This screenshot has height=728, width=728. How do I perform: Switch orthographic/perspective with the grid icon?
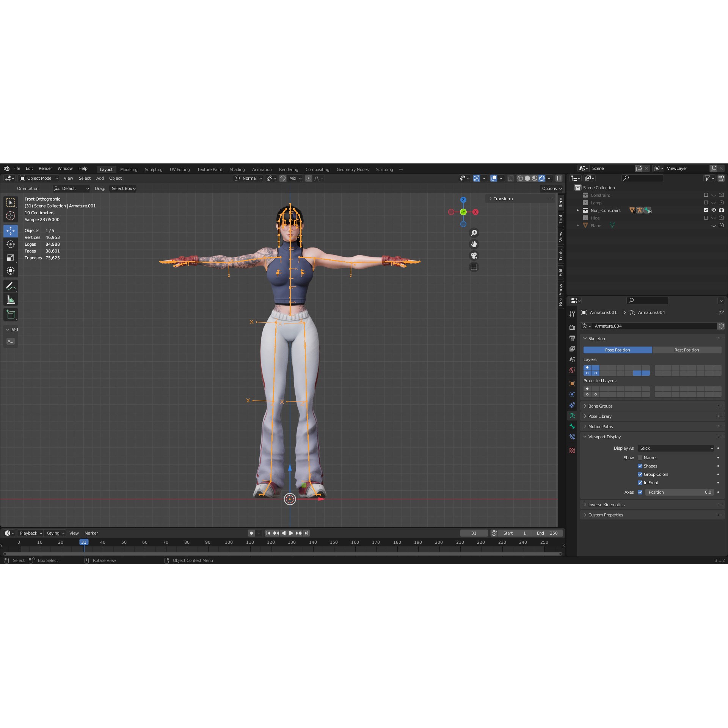(x=474, y=267)
